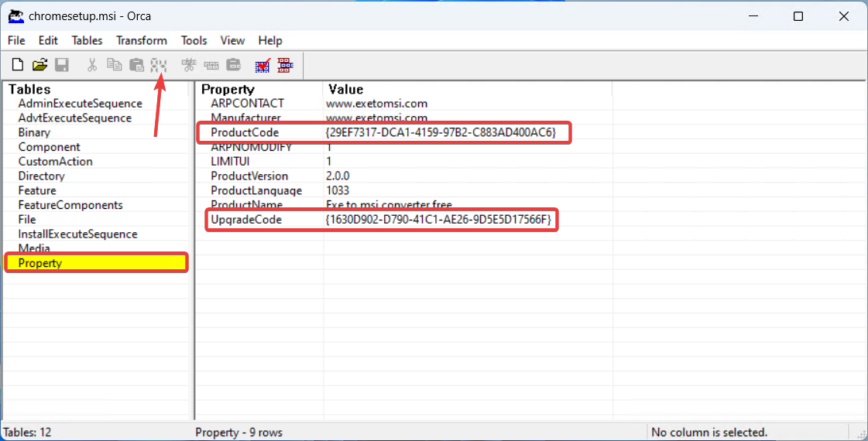Select the highlighted Property table
This screenshot has height=441, width=868.
pos(96,263)
